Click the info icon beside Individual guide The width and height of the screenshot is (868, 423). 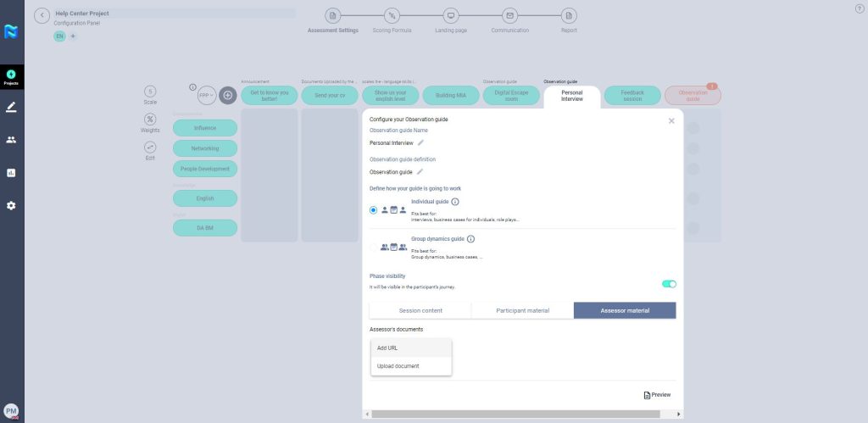tap(455, 202)
